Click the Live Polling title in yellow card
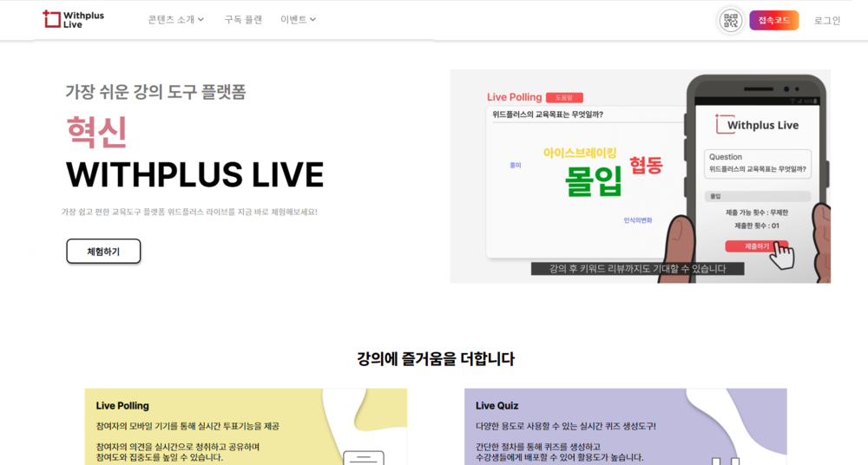Image resolution: width=868 pixels, height=465 pixels. pos(122,406)
